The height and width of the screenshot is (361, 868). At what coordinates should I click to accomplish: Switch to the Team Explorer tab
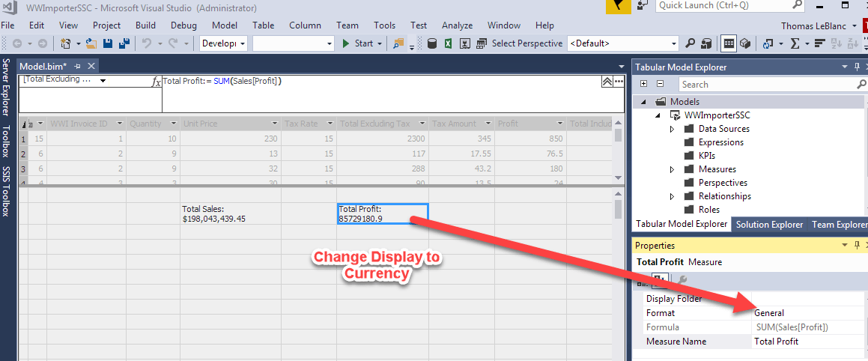pos(839,224)
